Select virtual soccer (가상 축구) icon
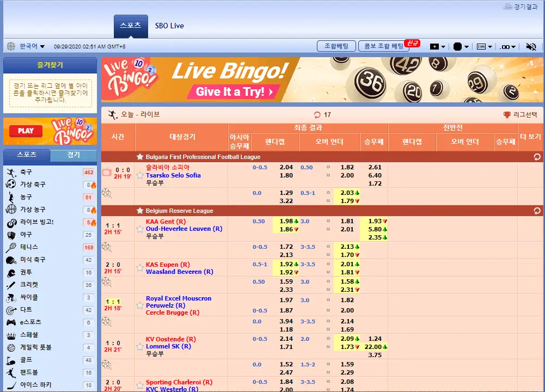Image resolution: width=545 pixels, height=392 pixels. (x=11, y=184)
